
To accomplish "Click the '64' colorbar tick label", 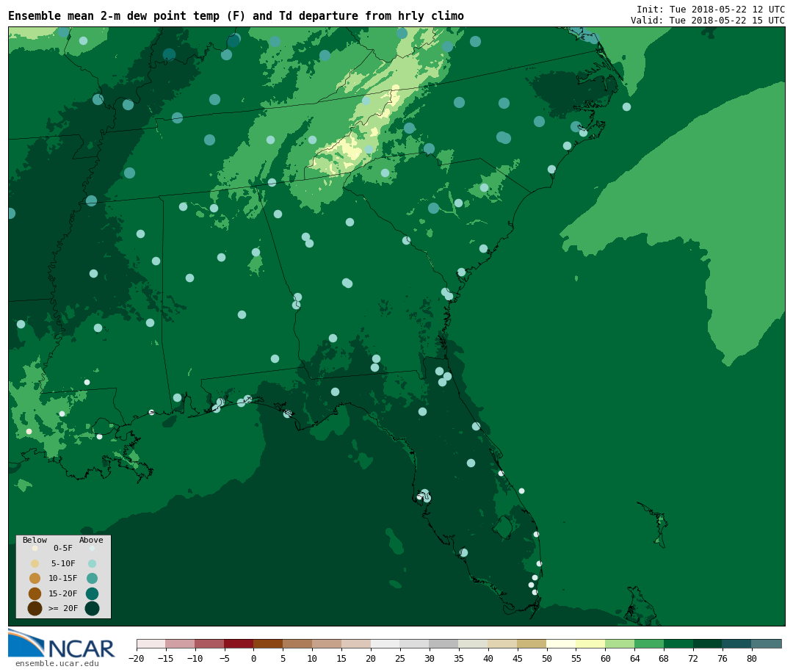I will [x=634, y=658].
